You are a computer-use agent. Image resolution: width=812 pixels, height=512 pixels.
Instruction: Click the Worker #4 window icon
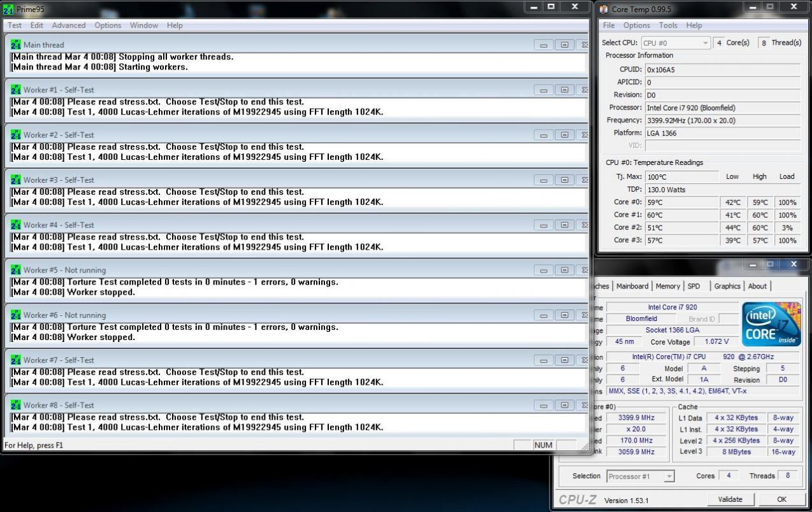[16, 225]
